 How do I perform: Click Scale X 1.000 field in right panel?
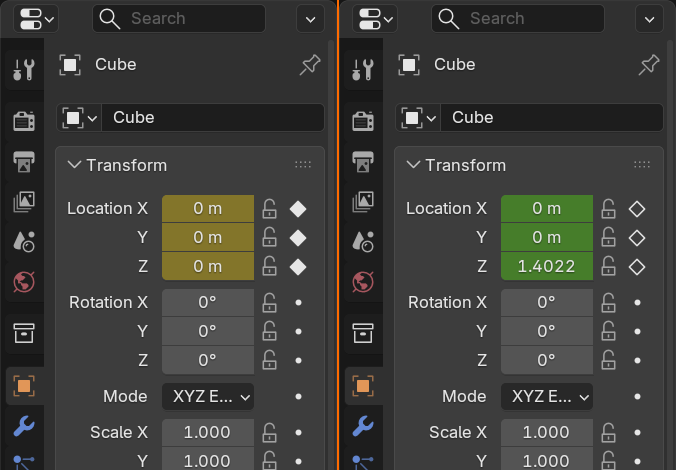point(547,432)
